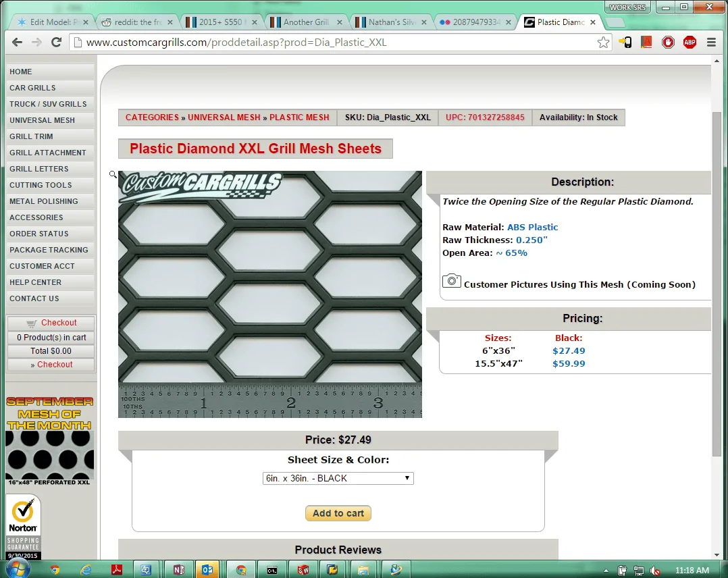Open the send-to-phone extension icon

tap(625, 43)
